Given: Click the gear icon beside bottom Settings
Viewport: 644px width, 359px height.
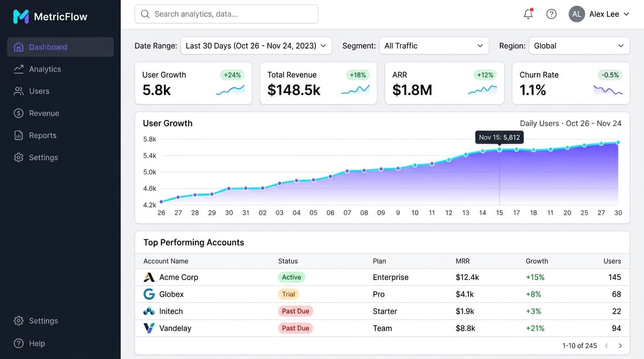Looking at the screenshot, I should pos(19,321).
